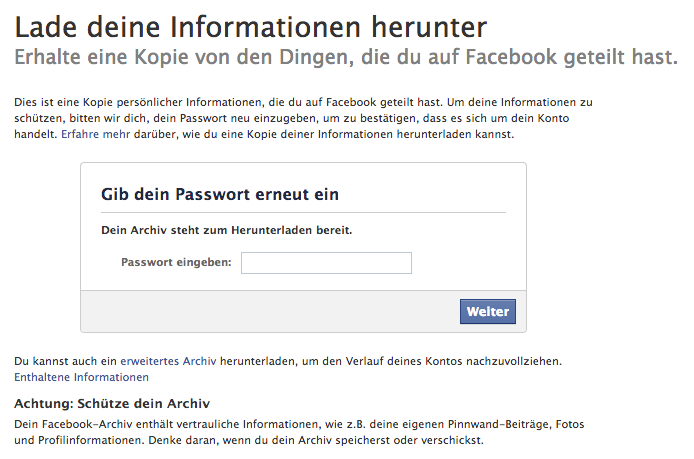Viewport: 694px width, 459px height.
Task: Click the 'Lade deine Informationen herunter' title
Action: 251,27
